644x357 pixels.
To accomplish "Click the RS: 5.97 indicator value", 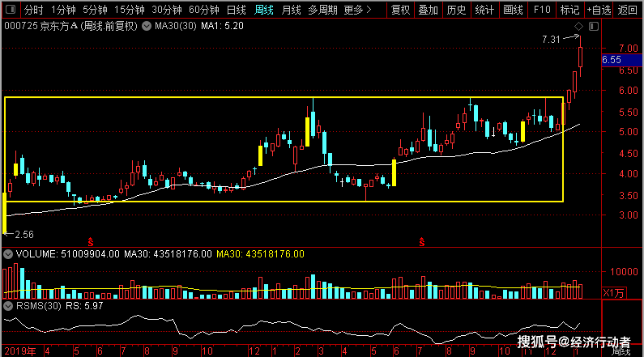I will [x=84, y=306].
